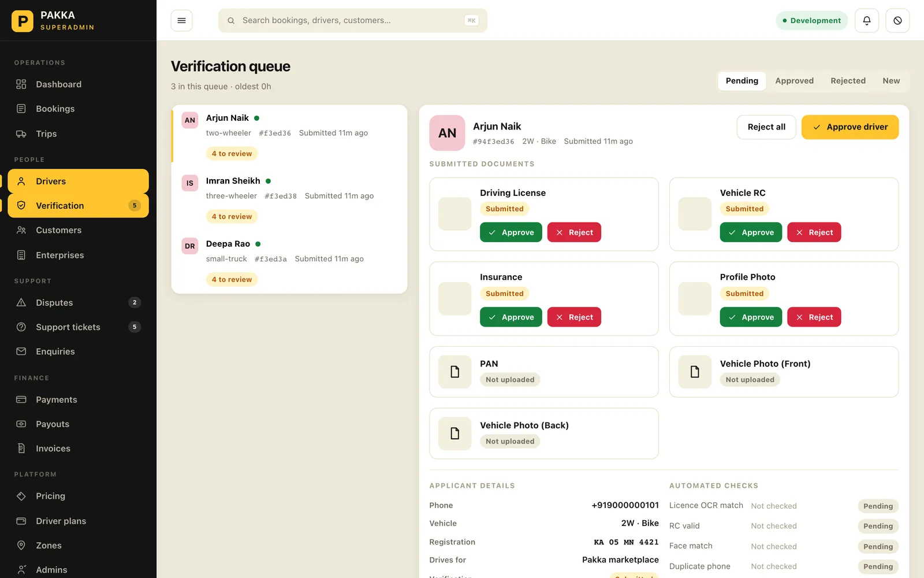The image size is (924, 578).
Task: Go to Bookings section
Action: click(x=78, y=109)
